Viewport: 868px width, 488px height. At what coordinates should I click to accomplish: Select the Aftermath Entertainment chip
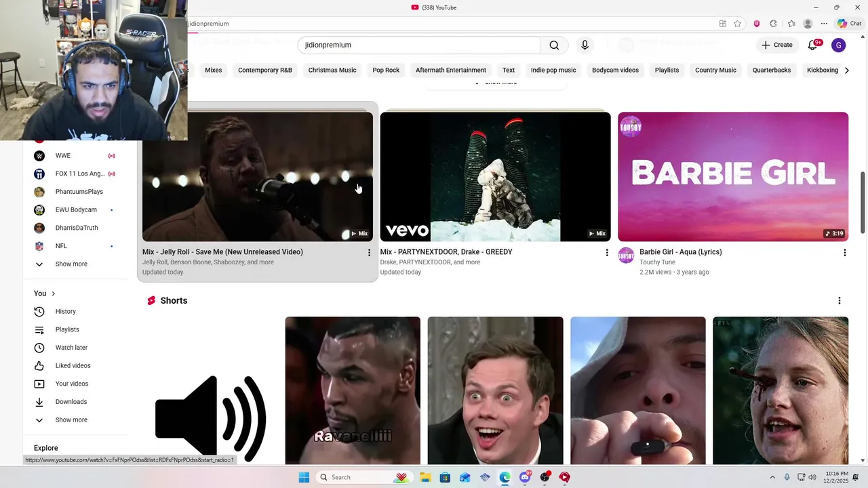click(451, 70)
